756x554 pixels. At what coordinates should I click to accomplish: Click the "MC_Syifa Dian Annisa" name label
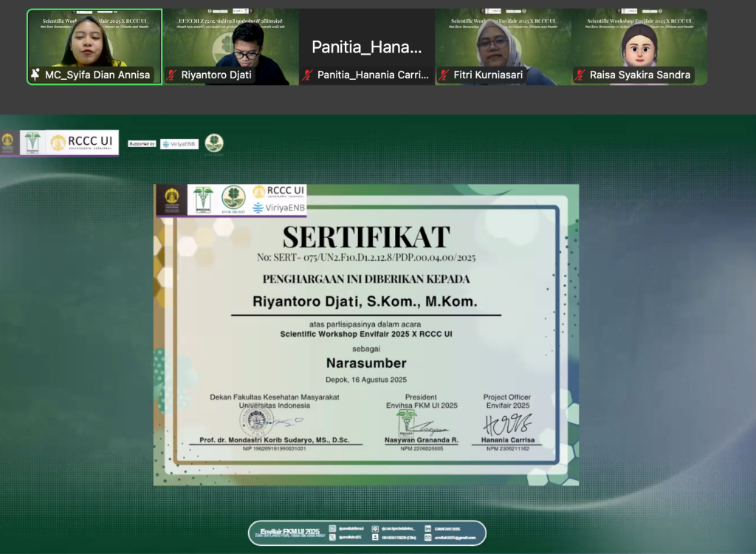97,75
